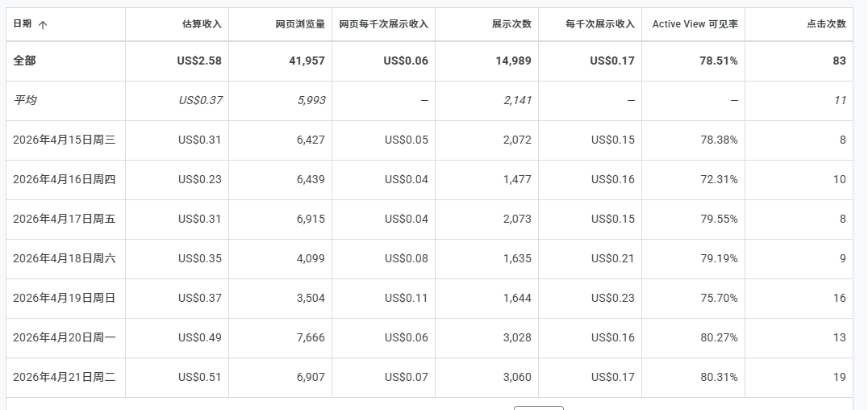Select the row 2026年4月20日周一
This screenshot has height=410, width=868.
point(65,337)
